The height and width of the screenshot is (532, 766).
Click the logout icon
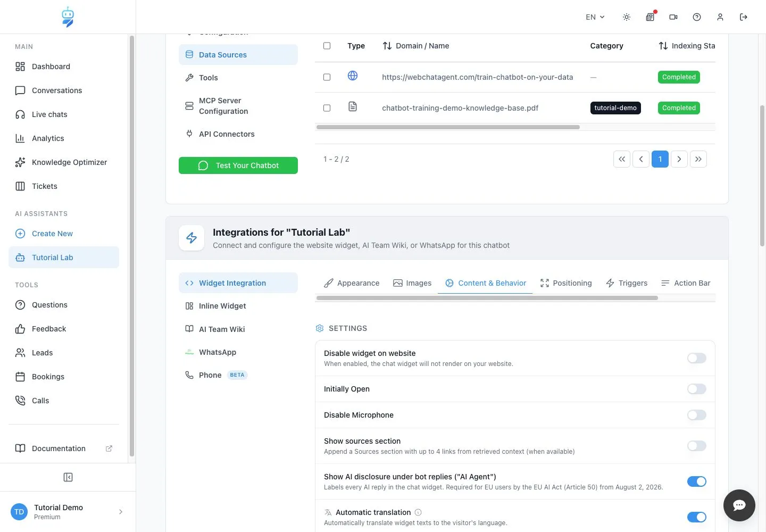[744, 17]
